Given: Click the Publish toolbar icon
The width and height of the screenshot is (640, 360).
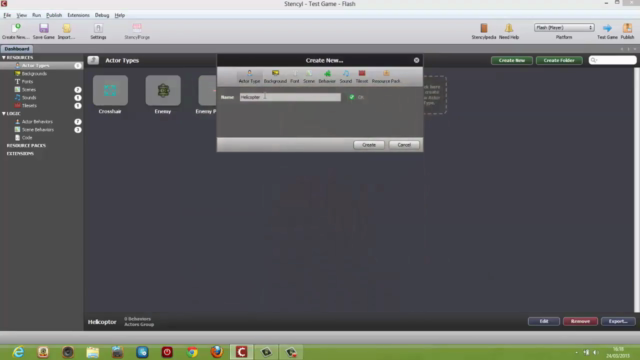Looking at the screenshot, I should [x=627, y=31].
